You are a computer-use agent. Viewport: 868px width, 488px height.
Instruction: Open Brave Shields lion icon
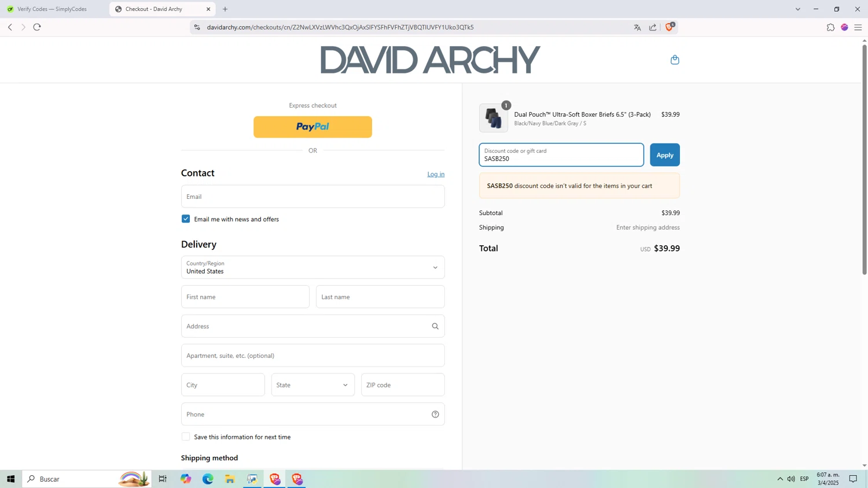[670, 27]
